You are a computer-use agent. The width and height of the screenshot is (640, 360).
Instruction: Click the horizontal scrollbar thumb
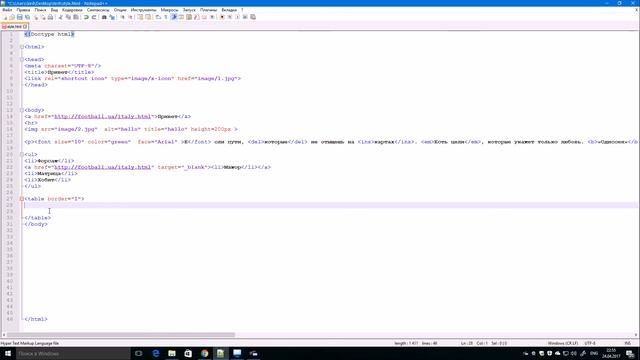pos(121,335)
